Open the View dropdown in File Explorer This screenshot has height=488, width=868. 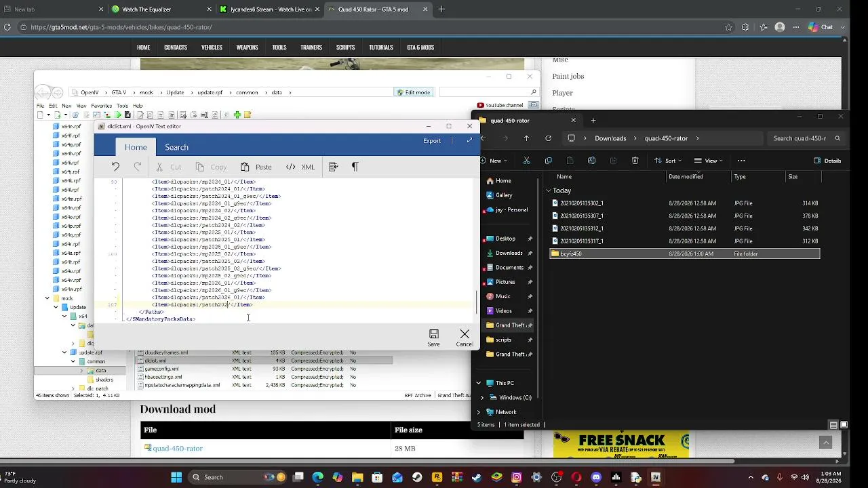pos(709,161)
